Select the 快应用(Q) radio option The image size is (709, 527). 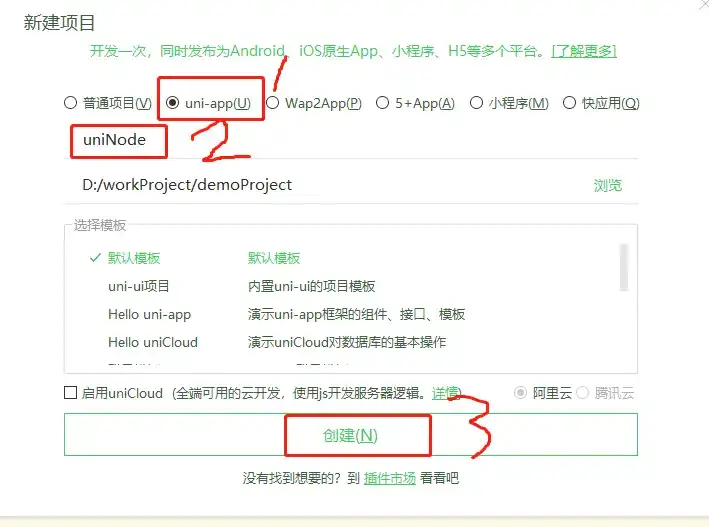(569, 103)
